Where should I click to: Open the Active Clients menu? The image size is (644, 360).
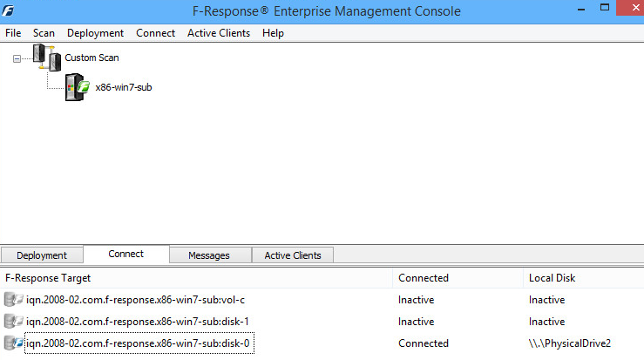tap(219, 33)
